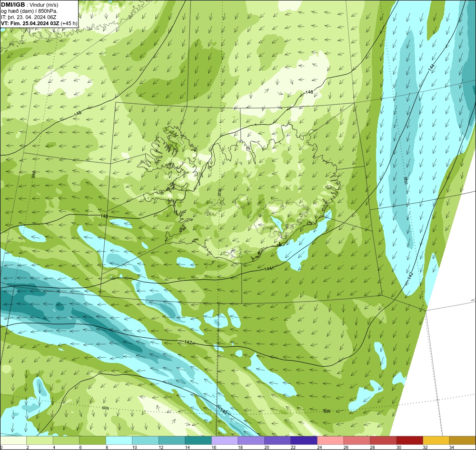The image size is (476, 450).
Task: Select the 26–28 m/s salmon swatch
Action: [x=357, y=440]
